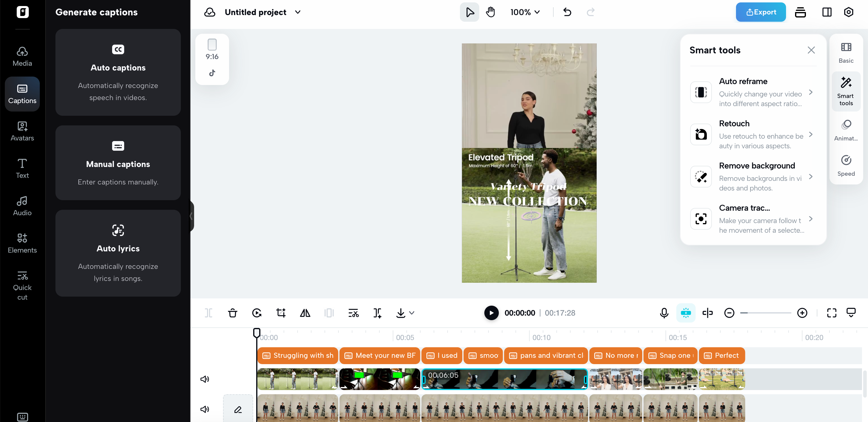Image resolution: width=868 pixels, height=422 pixels.
Task: Select the 'Meet your new BF' caption clip
Action: coord(380,355)
